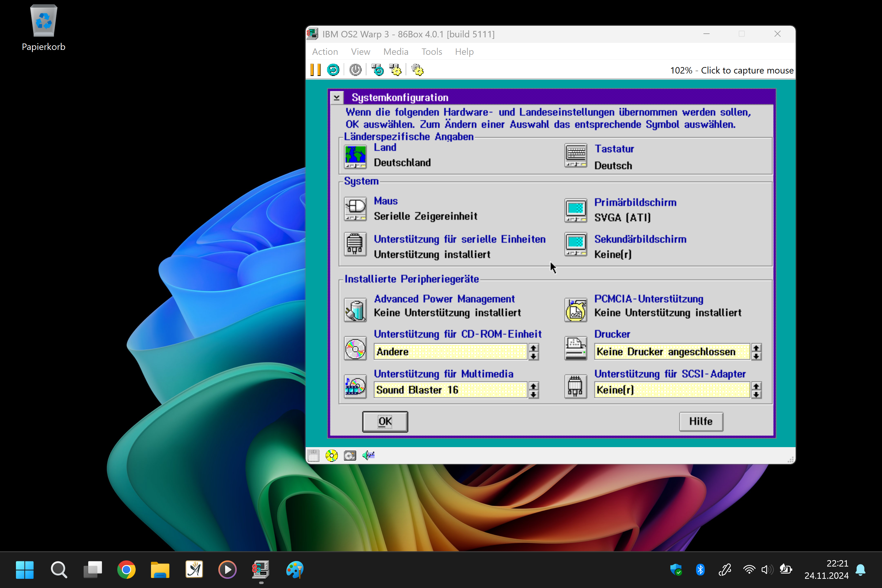The image size is (882, 588).
Task: Step Drucker selection down
Action: click(756, 356)
